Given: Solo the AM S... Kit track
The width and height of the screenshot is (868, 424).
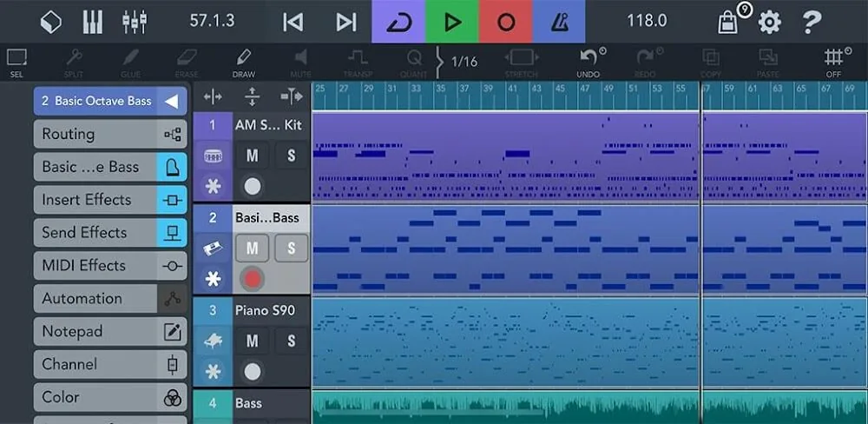Looking at the screenshot, I should coord(291,156).
